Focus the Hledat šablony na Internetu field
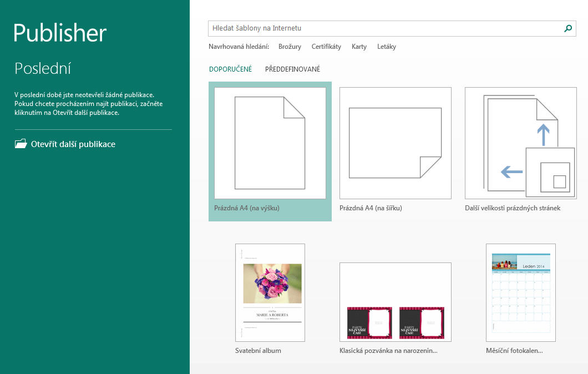This screenshot has width=588, height=374. coord(392,28)
